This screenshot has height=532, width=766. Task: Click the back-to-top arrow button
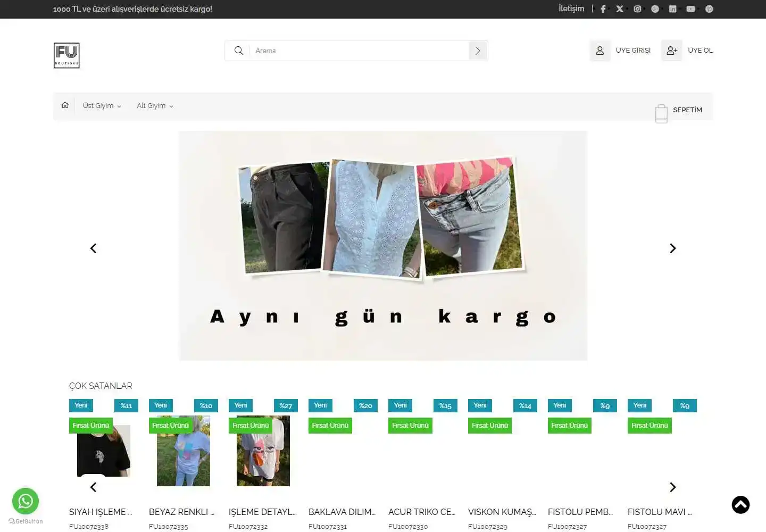point(740,505)
